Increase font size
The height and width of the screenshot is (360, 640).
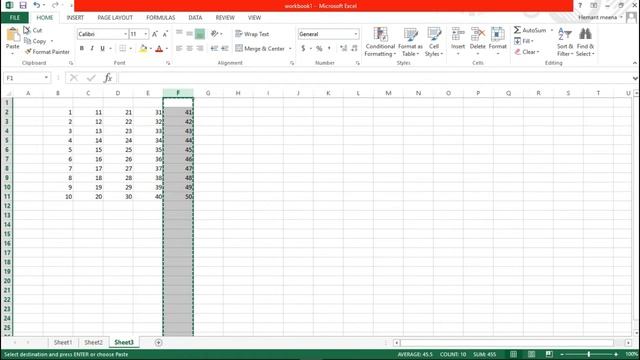pyautogui.click(x=155, y=34)
